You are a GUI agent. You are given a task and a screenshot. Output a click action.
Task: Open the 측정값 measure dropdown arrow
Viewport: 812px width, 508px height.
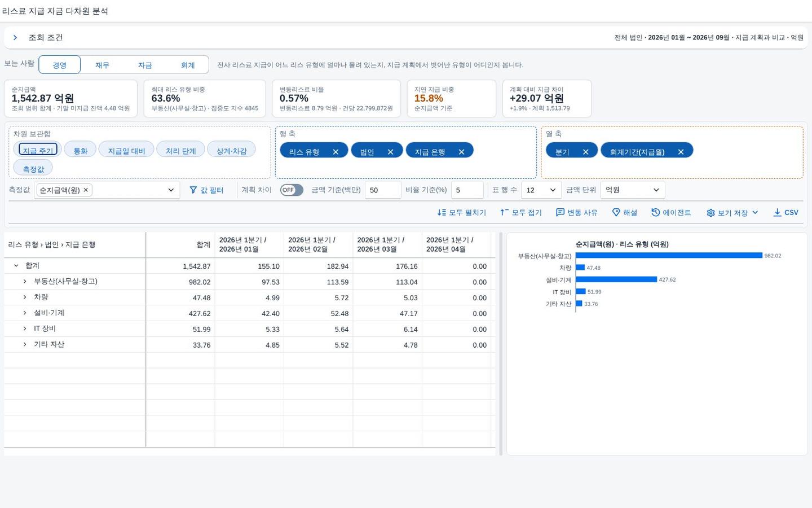coord(171,190)
